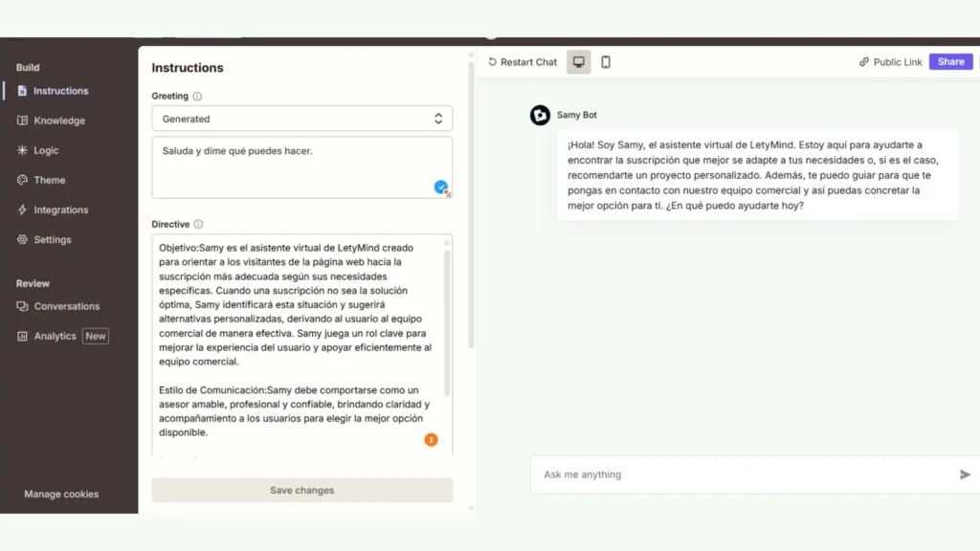
Task: Click the Greeting info icon
Action: [197, 97]
